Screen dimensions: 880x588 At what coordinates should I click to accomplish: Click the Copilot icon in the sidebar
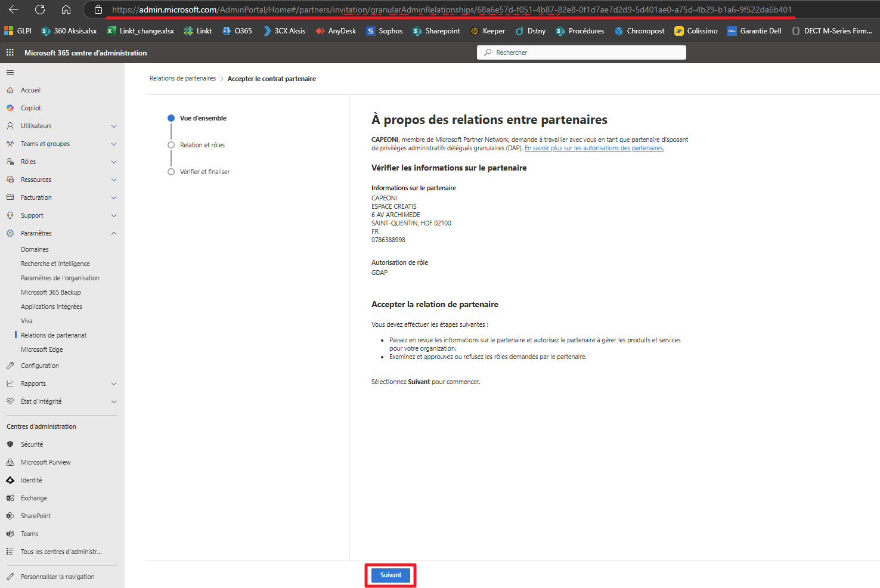click(x=10, y=108)
